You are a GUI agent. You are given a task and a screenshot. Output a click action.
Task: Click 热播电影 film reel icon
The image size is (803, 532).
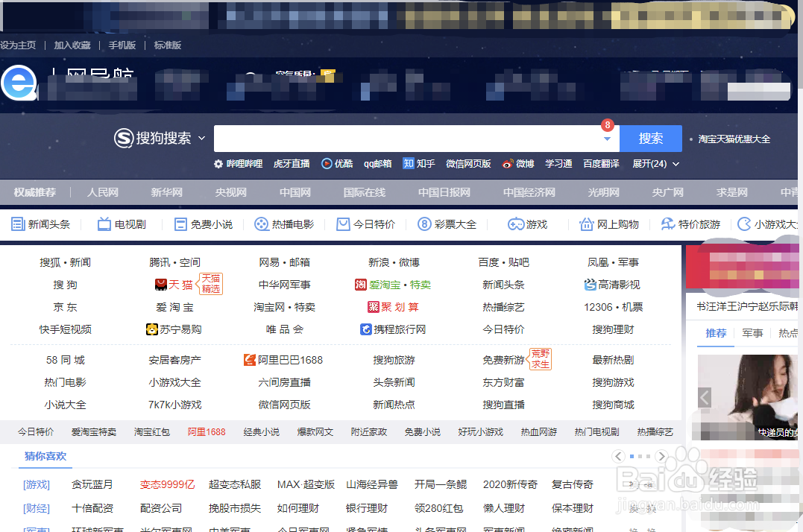tap(262, 224)
